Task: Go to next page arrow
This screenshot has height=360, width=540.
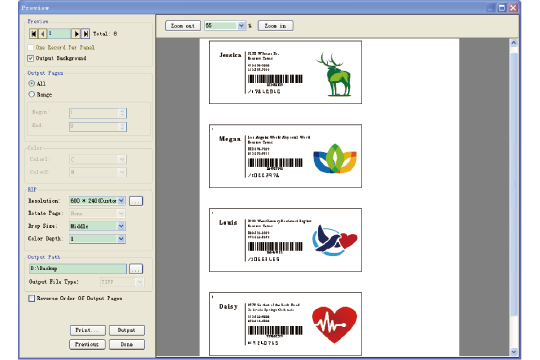Action: (x=76, y=33)
